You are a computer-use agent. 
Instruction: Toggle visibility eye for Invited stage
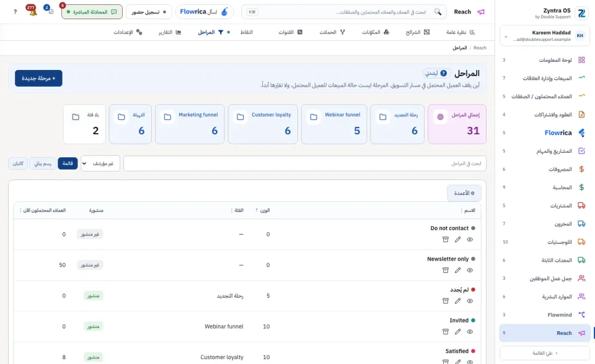(470, 331)
